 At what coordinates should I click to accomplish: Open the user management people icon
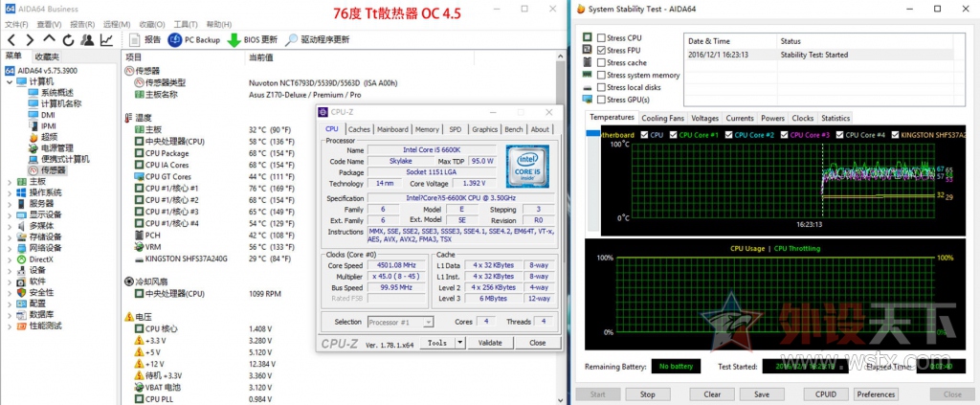(x=87, y=40)
